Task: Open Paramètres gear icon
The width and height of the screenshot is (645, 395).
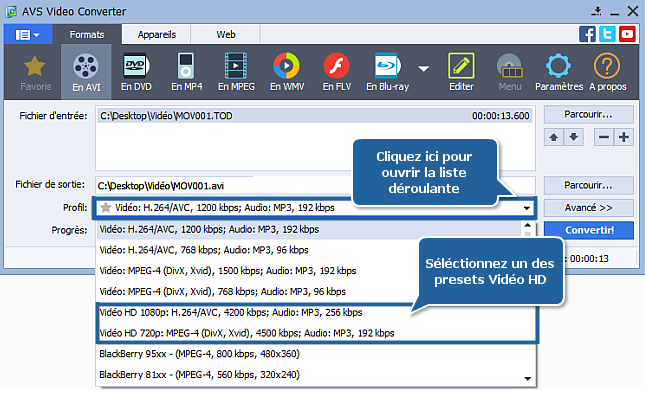Action: 559,72
